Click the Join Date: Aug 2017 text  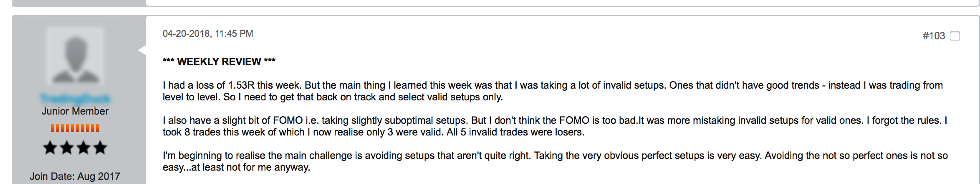[x=75, y=176]
